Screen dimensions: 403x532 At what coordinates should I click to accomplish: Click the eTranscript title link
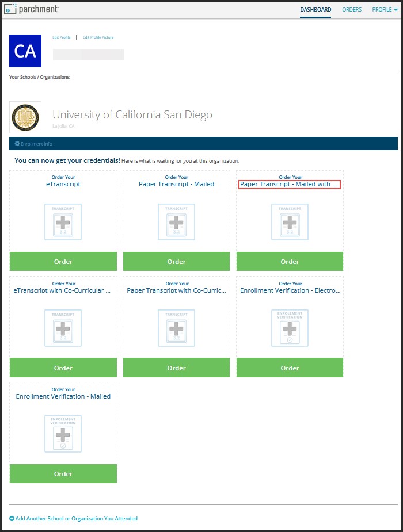tap(63, 184)
